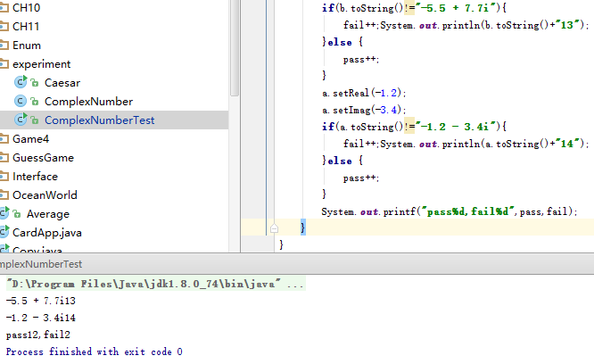Click the lock icon beside ComplexNumber

pyautogui.click(x=35, y=101)
